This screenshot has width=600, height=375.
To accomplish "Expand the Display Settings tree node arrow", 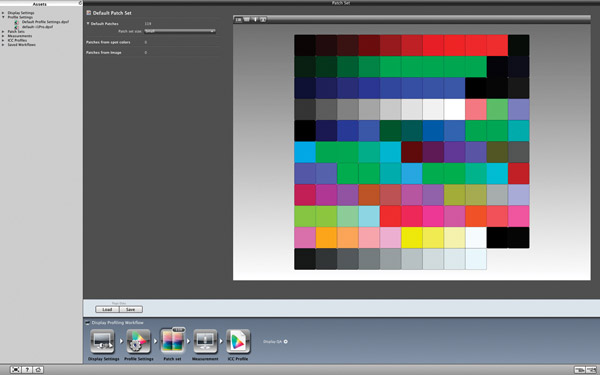I will pos(3,13).
